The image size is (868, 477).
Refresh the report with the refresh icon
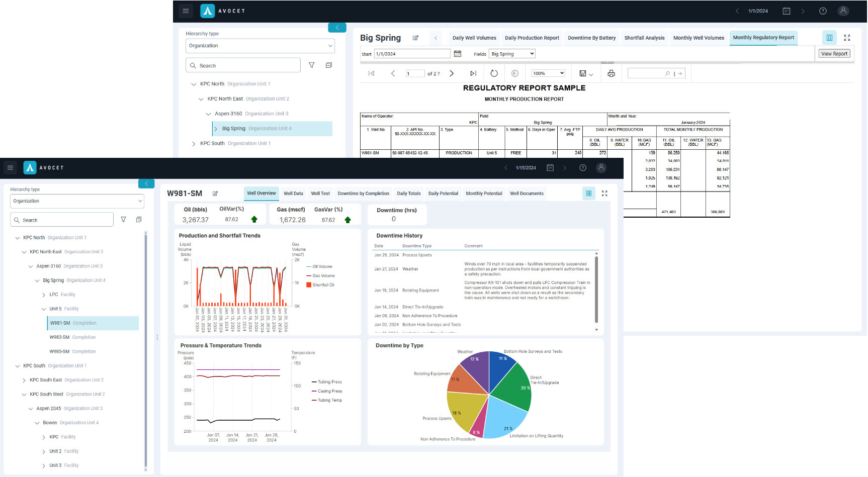coord(494,73)
